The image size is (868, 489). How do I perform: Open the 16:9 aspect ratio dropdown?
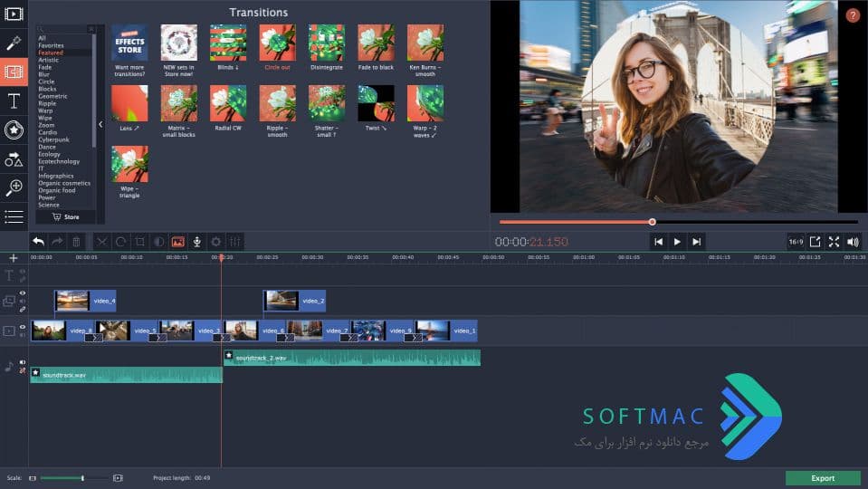pyautogui.click(x=796, y=242)
